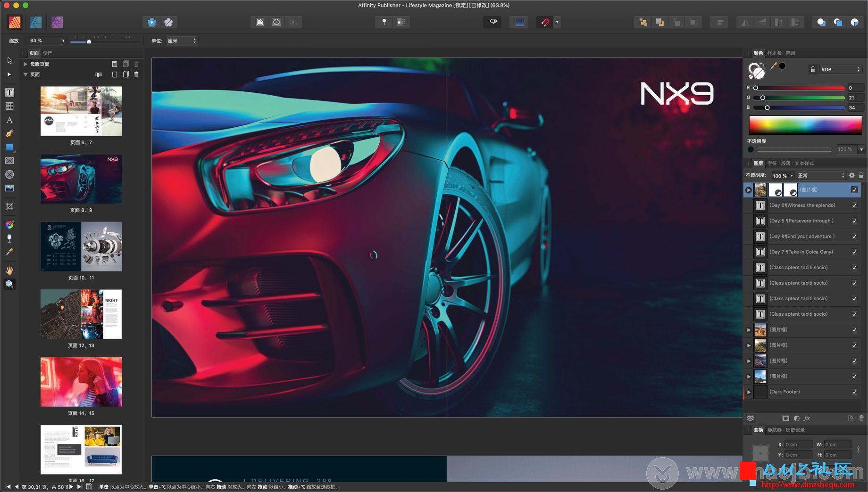
Task: Switch to the 资产 tab
Action: coord(48,53)
